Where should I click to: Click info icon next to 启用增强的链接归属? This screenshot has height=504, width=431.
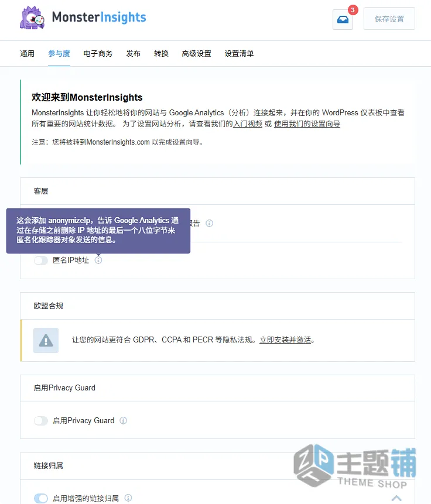128,498
